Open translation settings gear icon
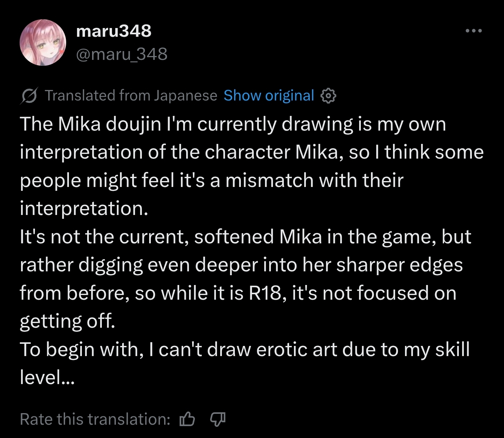Viewport: 504px width, 438px height. pos(329,96)
